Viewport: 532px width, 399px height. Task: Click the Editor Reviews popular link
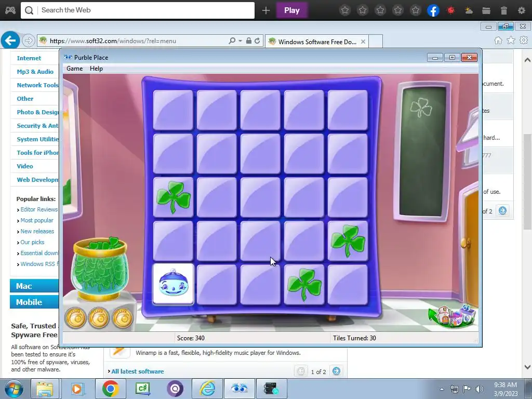pos(39,209)
